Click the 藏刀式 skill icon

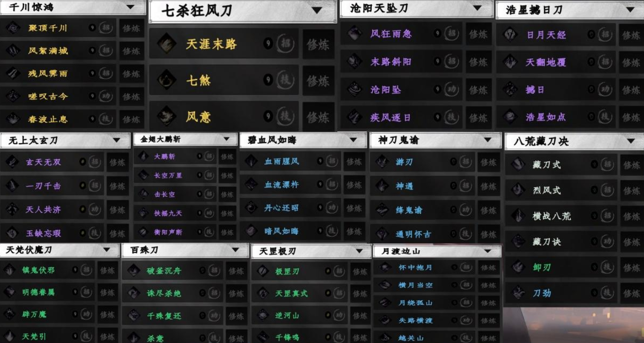coord(518,165)
